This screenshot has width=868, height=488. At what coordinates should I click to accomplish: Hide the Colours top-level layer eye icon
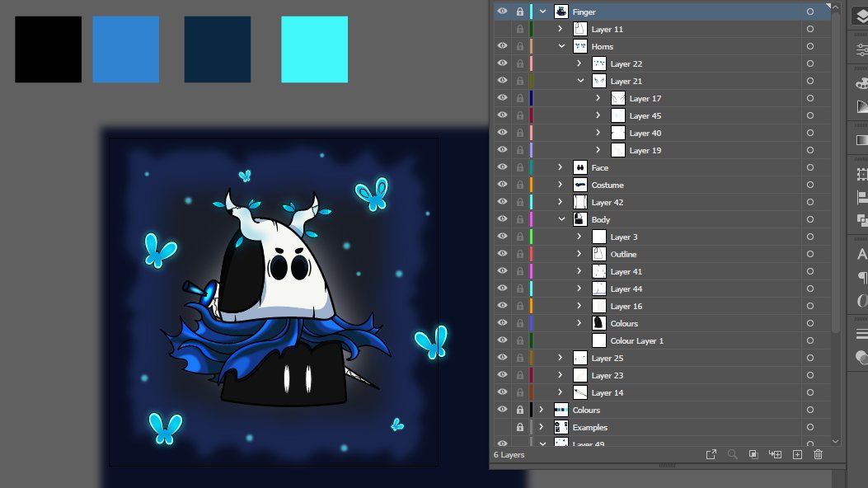click(x=502, y=410)
